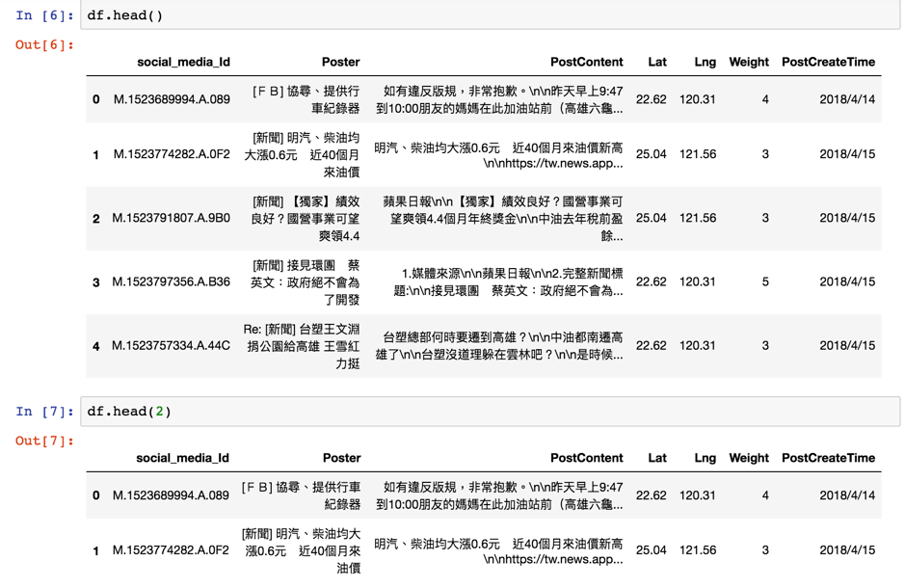Click Poster cell '[新聞] 接見環團 蔡英文'
Viewport: 905px width, 588px height.
[305, 282]
